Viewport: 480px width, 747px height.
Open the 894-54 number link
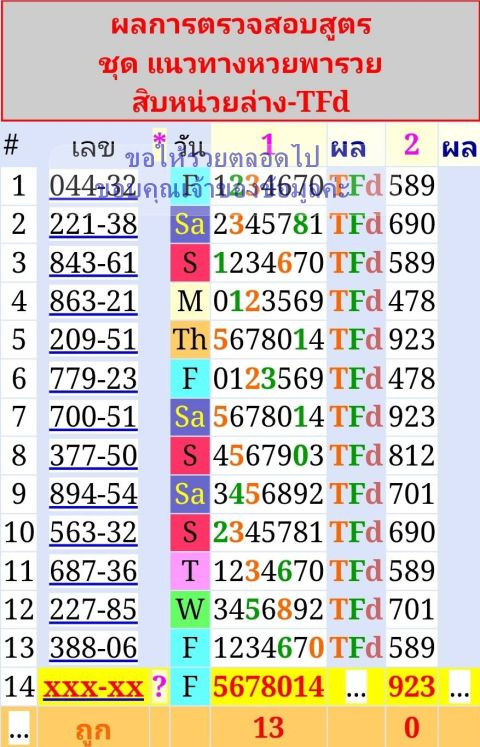[x=93, y=494]
